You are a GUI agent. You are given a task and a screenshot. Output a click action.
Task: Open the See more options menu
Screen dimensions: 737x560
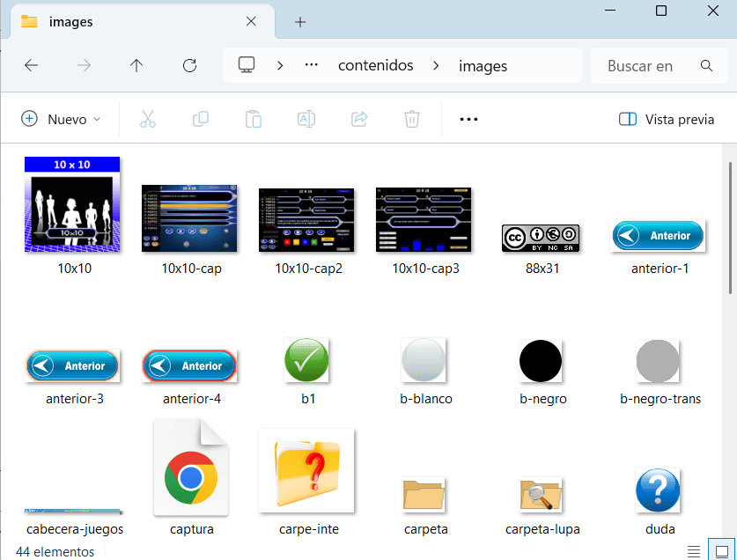click(468, 119)
